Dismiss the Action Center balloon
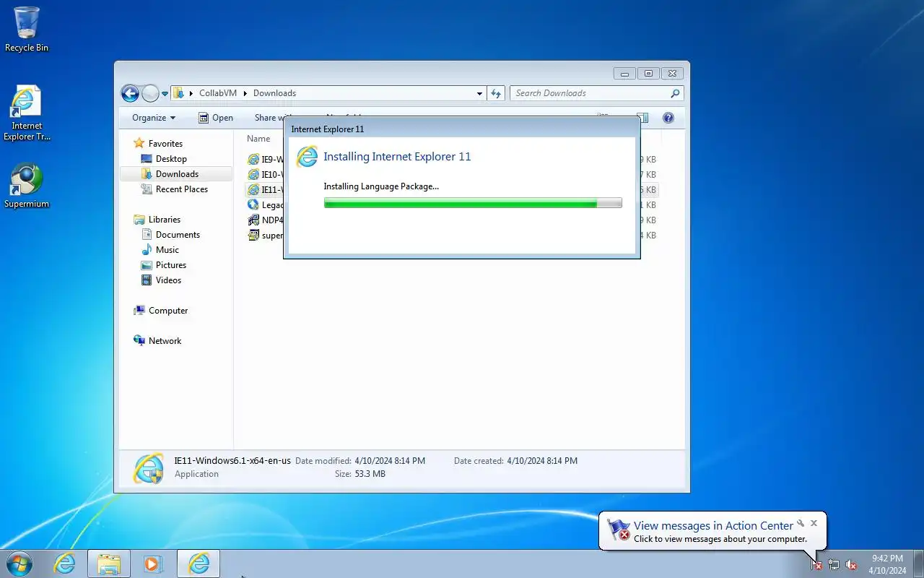 point(814,523)
